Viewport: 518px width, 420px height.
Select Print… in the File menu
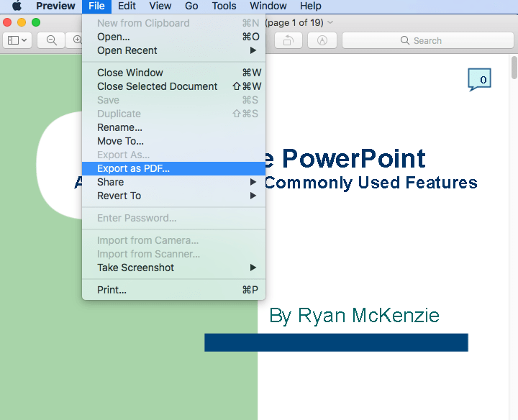pyautogui.click(x=112, y=290)
